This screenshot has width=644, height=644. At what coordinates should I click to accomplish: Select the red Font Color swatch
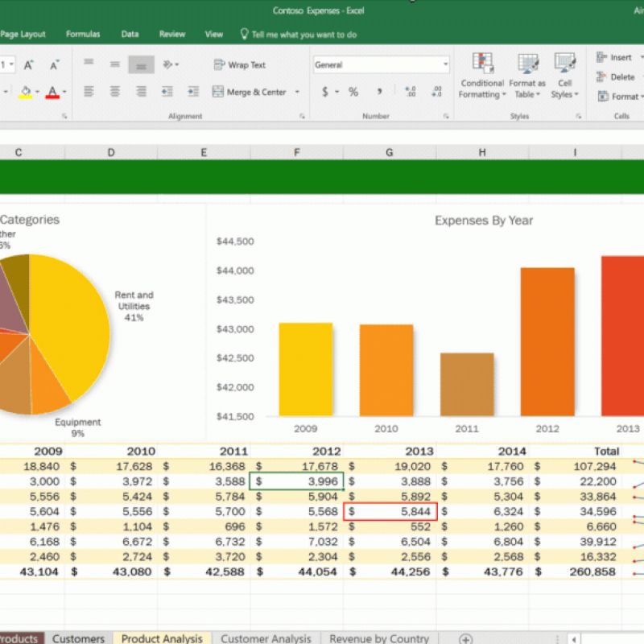coord(52,91)
